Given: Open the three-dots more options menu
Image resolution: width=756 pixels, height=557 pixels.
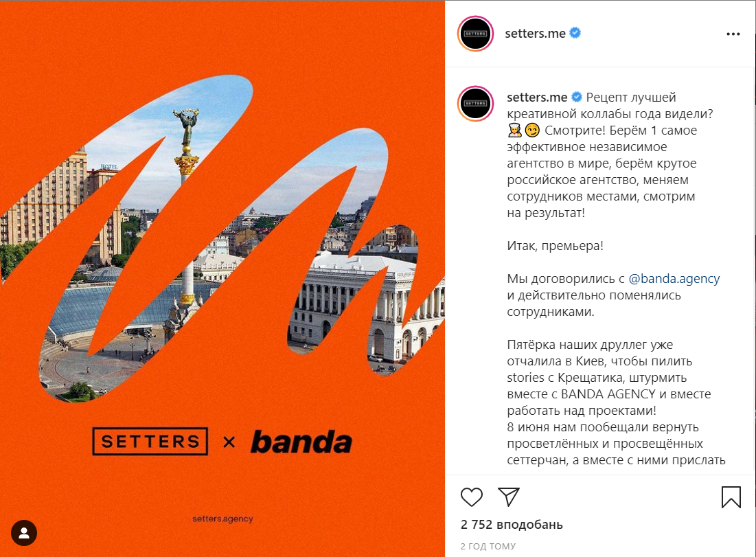Looking at the screenshot, I should point(733,34).
